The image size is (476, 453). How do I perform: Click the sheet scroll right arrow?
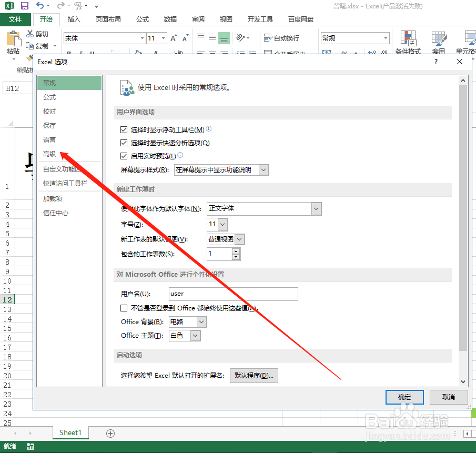(x=30, y=433)
